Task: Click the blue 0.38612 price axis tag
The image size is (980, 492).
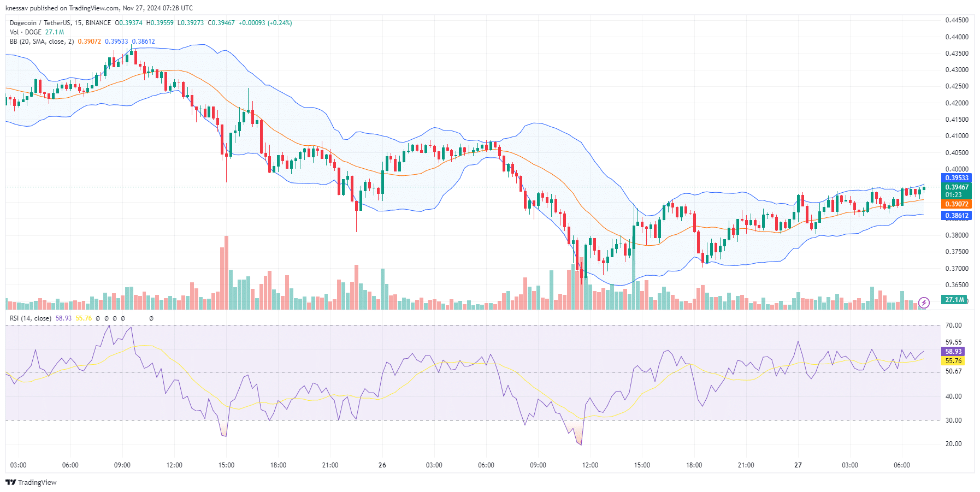Action: 957,216
